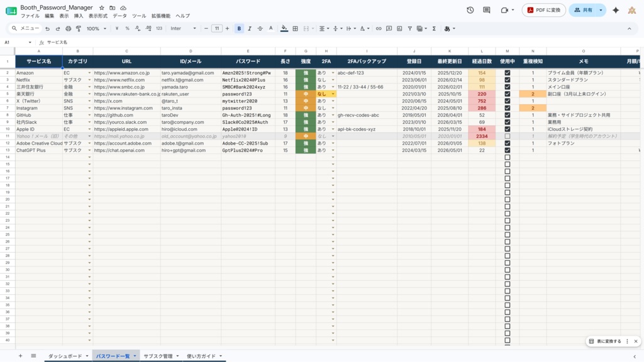644x362 pixels.
Task: Toggle italic formatting
Action: [249, 29]
